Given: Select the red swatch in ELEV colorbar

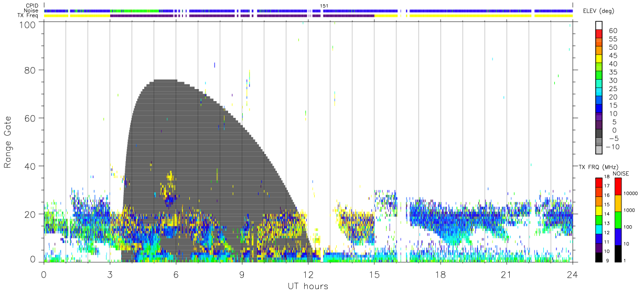Looking at the screenshot, I should pyautogui.click(x=598, y=35).
